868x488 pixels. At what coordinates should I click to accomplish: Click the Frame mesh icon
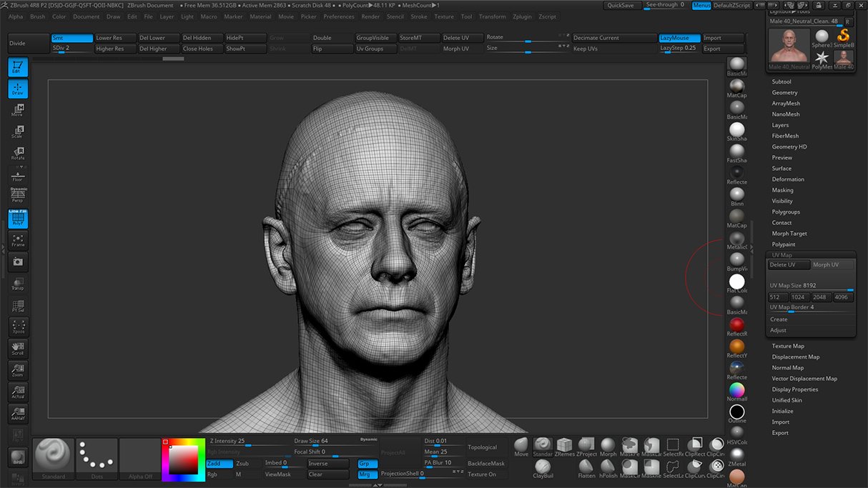click(18, 240)
